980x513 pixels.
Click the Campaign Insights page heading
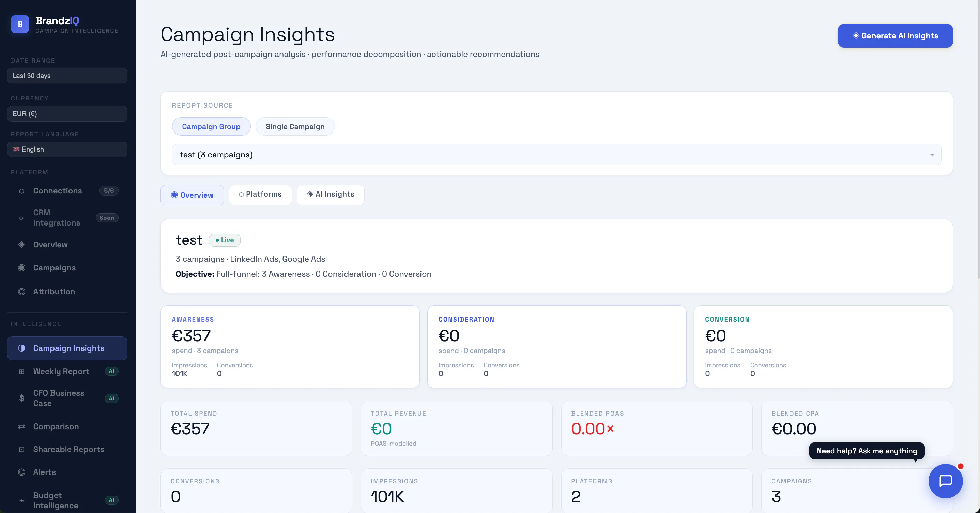pos(248,34)
